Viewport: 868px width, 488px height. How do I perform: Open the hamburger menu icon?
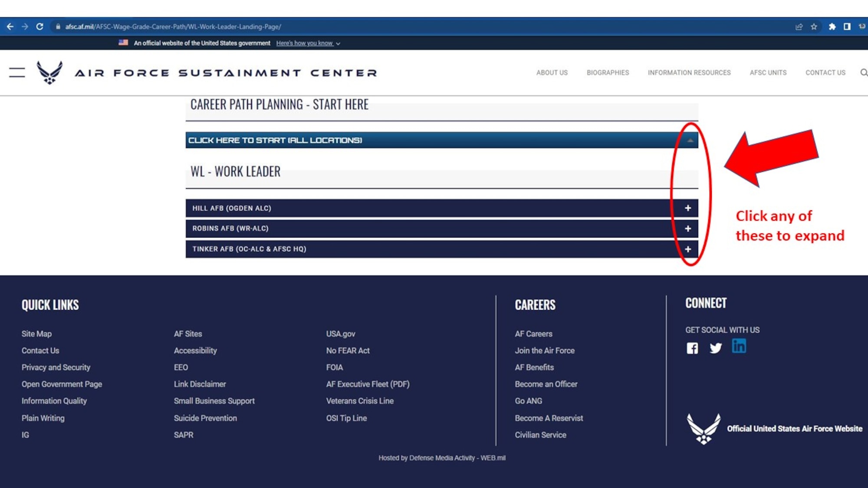17,72
